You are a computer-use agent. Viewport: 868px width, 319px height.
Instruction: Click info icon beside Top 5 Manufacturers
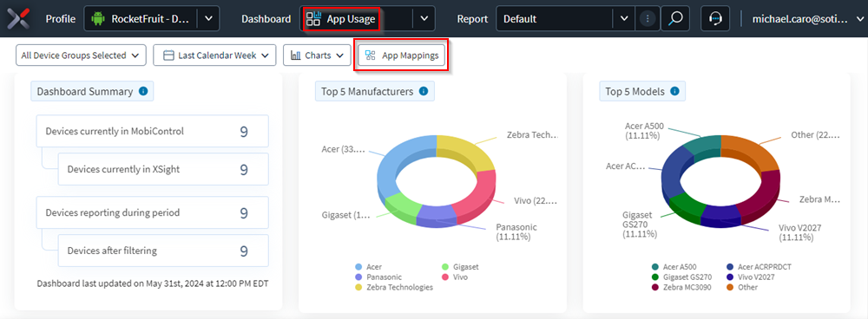(424, 91)
